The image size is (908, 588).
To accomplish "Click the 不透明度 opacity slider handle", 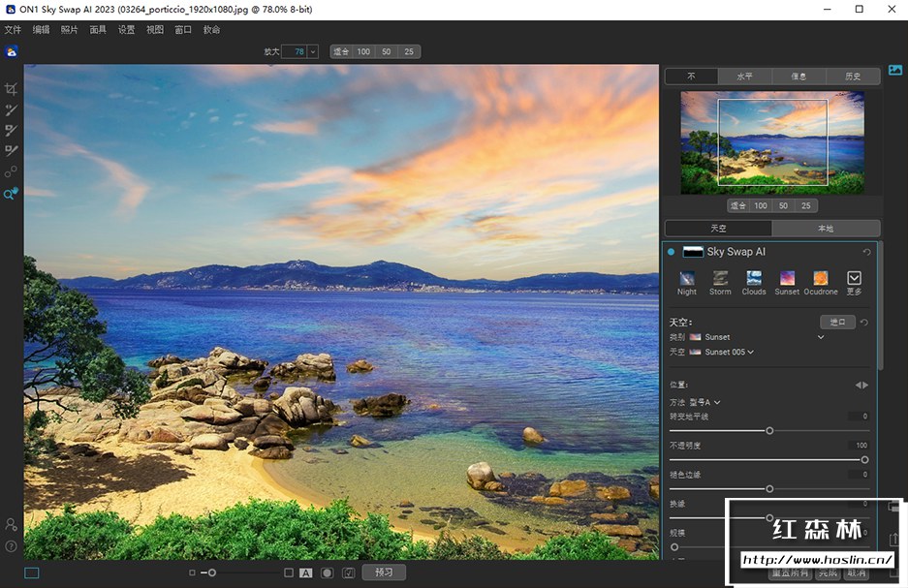I will [864, 459].
